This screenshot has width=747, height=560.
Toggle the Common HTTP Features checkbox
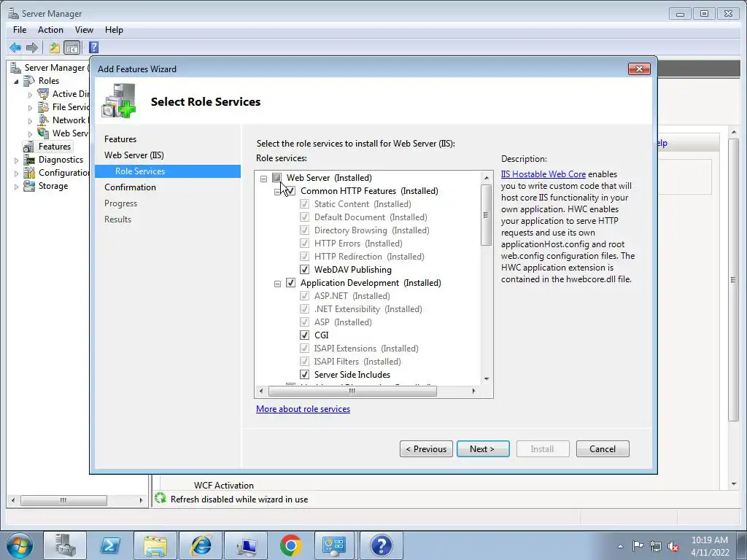[x=291, y=191]
